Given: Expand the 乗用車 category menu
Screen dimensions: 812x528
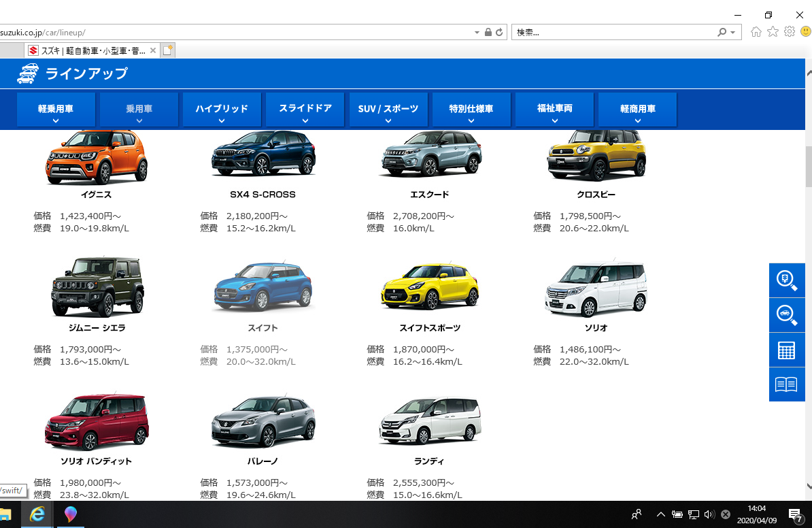Looking at the screenshot, I should 139,110.
